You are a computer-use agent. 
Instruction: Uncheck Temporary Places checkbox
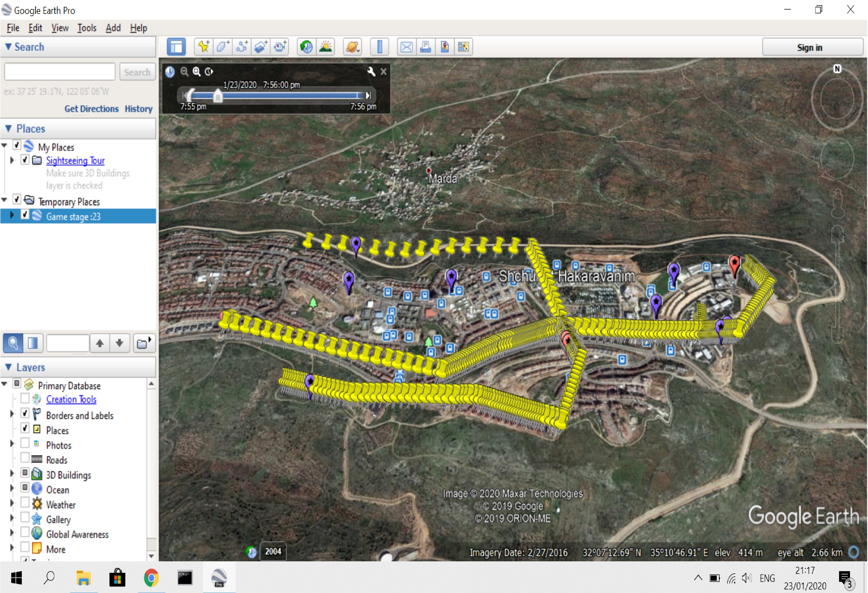point(17,199)
